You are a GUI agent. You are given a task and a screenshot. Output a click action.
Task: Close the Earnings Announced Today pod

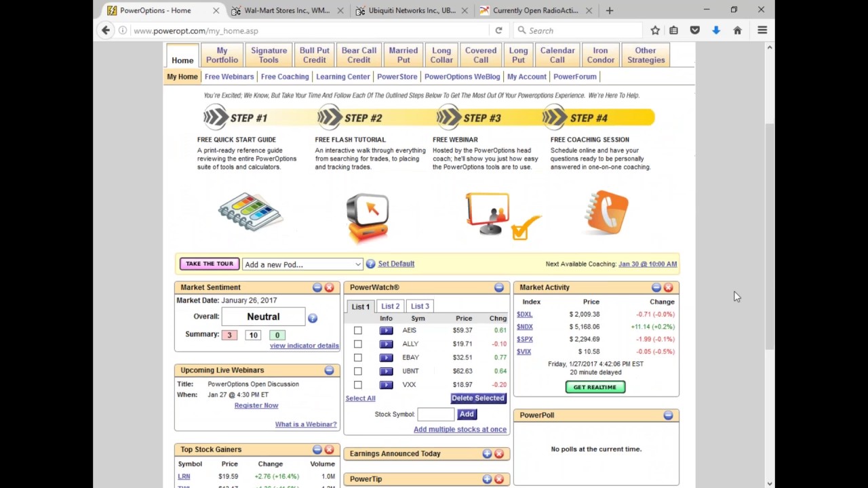[x=499, y=453]
